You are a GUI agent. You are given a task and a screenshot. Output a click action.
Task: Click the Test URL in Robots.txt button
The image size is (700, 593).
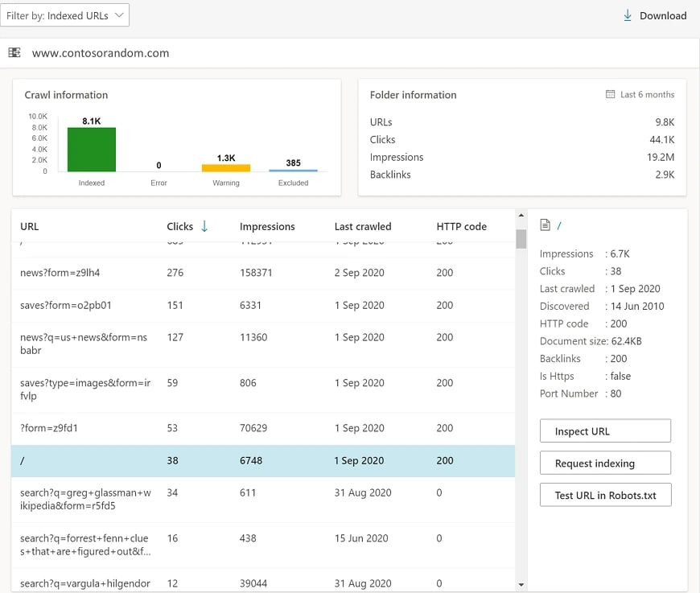[x=605, y=495]
